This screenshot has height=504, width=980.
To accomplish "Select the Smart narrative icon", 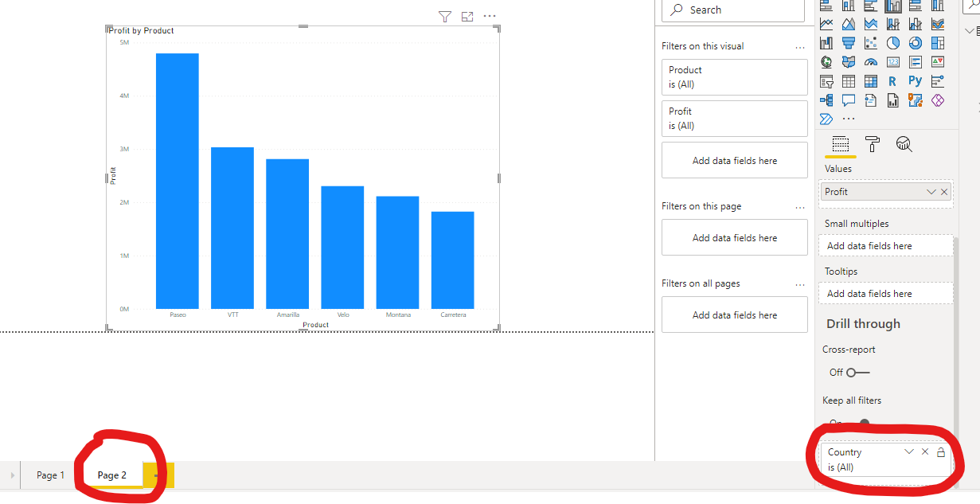I will tap(871, 100).
